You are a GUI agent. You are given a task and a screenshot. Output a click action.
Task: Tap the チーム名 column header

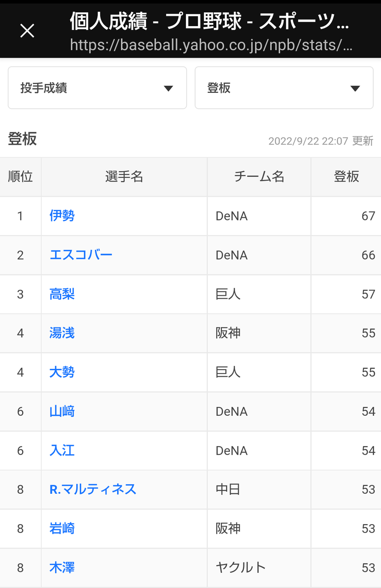pos(259,177)
